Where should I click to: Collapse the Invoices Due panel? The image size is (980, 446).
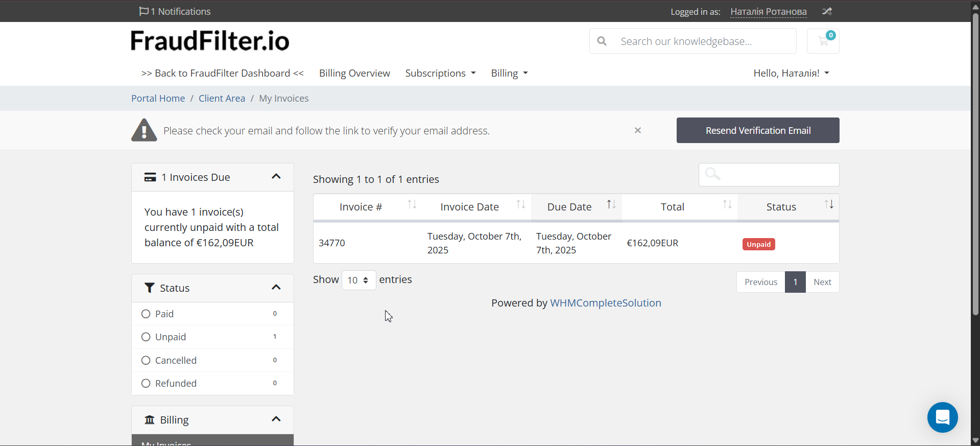click(276, 177)
